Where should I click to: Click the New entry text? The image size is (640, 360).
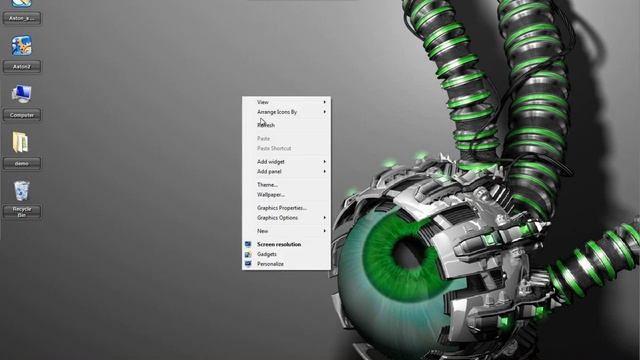click(262, 231)
